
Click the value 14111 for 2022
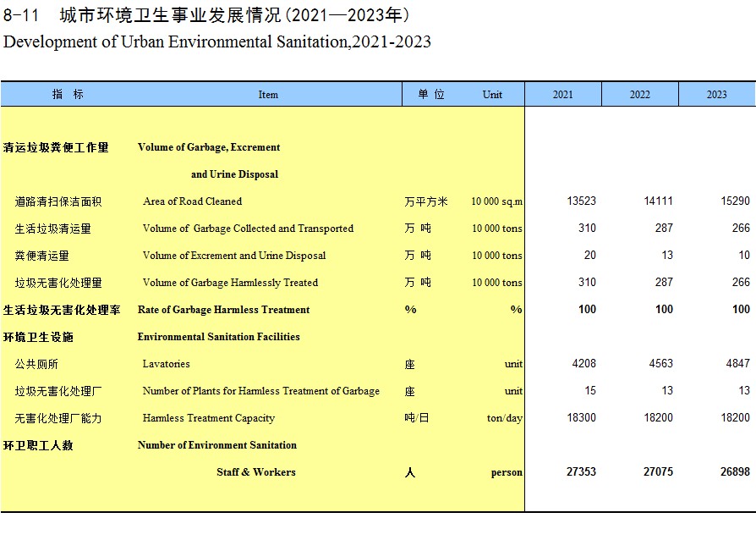coord(658,201)
